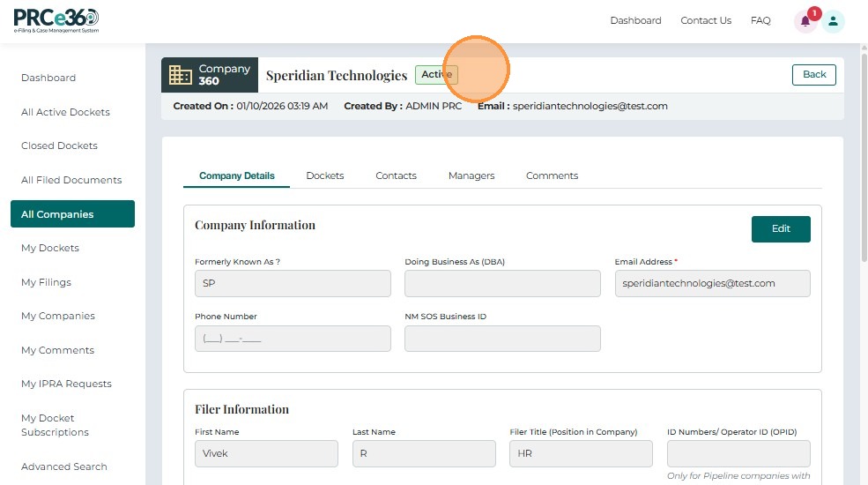Click the Doing Business As (DBA) field

pos(502,283)
